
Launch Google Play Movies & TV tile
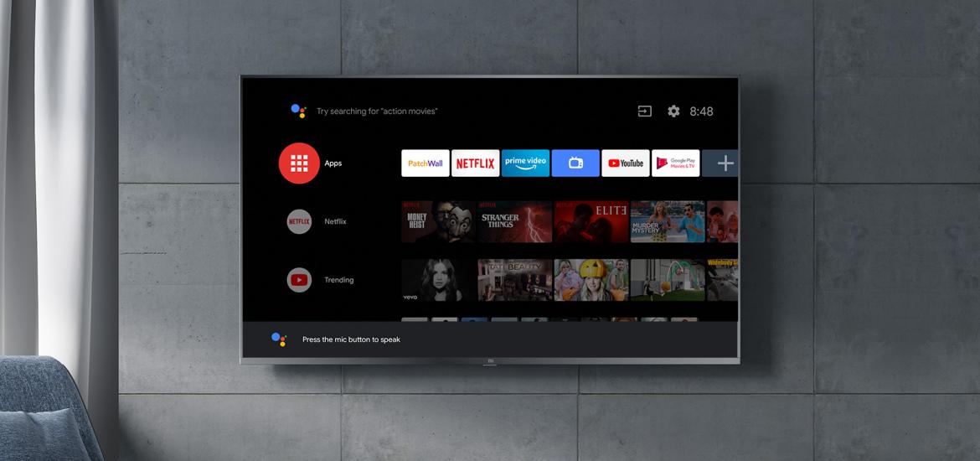click(x=675, y=163)
